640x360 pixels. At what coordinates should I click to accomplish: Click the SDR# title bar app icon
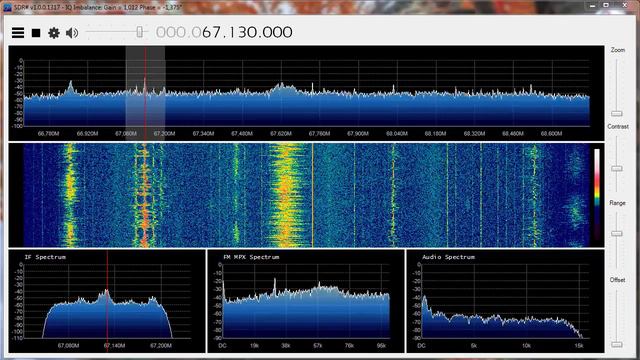coord(7,7)
